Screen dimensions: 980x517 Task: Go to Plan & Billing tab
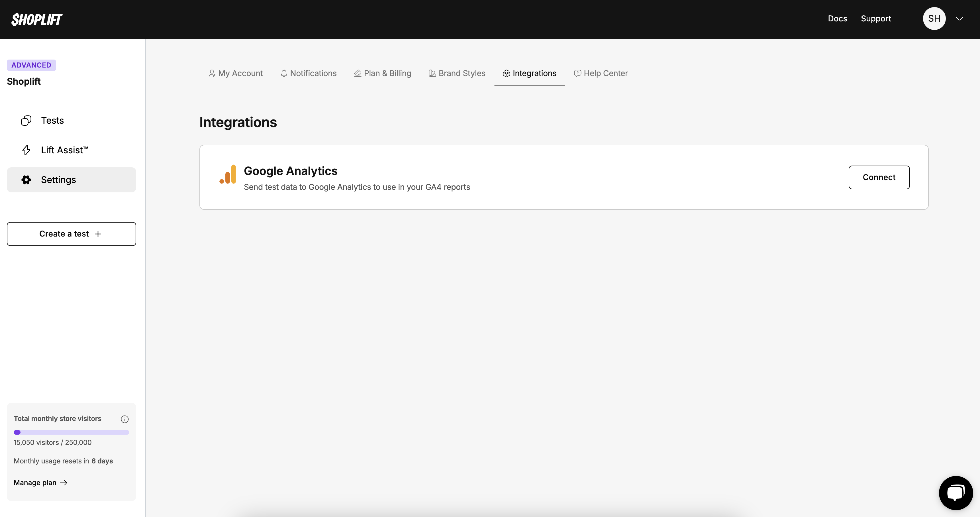[x=382, y=73]
